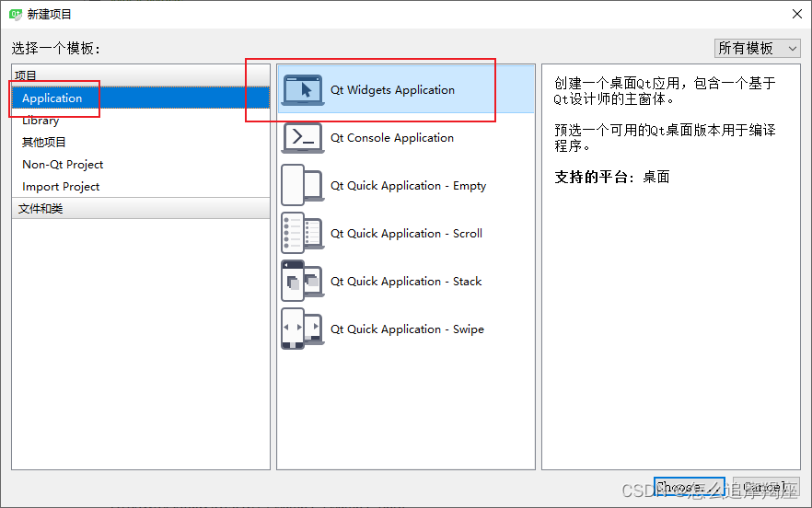
Task: Select the Library category
Action: (x=141, y=121)
